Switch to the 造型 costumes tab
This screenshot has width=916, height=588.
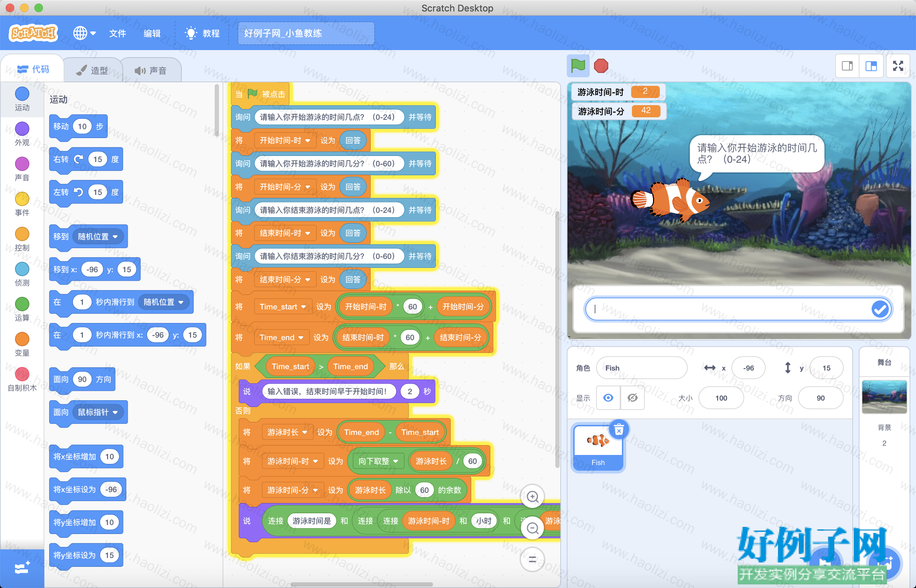click(92, 70)
